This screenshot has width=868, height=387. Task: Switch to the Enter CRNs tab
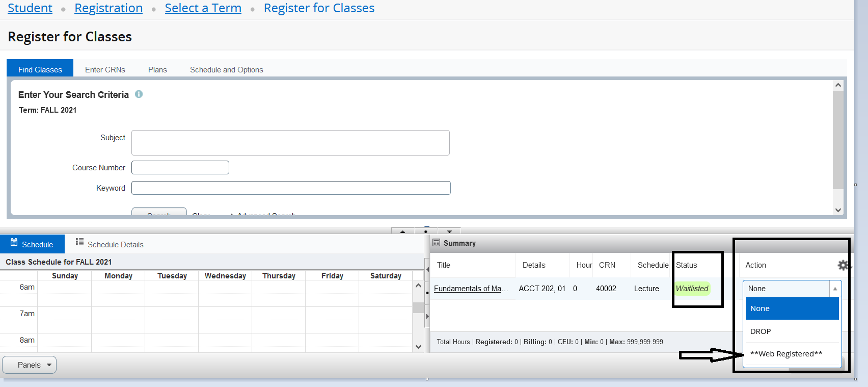coord(105,69)
